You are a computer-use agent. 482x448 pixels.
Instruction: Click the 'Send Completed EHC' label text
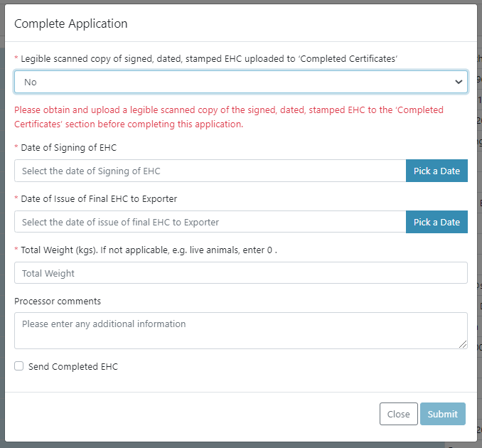click(73, 366)
